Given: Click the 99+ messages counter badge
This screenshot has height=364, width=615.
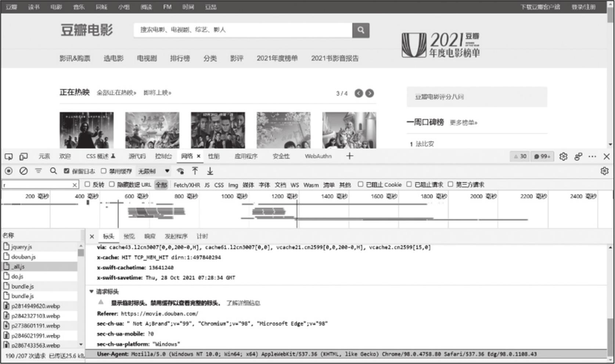Looking at the screenshot, I should (542, 156).
